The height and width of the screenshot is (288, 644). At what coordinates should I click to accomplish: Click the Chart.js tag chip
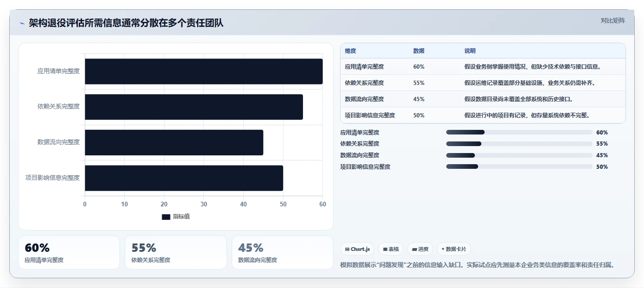tap(357, 249)
